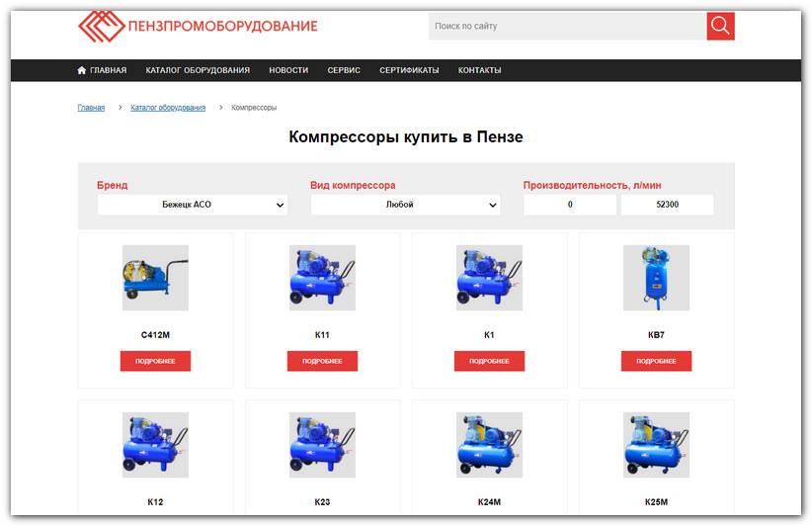The image size is (812, 526).
Task: Open the Сертификаты menu item
Action: point(409,70)
